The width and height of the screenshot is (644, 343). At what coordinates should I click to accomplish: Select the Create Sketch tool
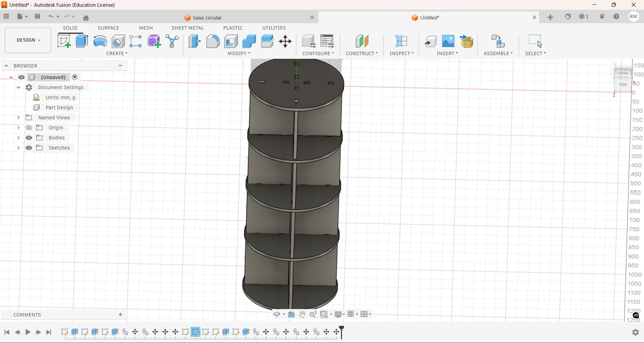pyautogui.click(x=64, y=41)
